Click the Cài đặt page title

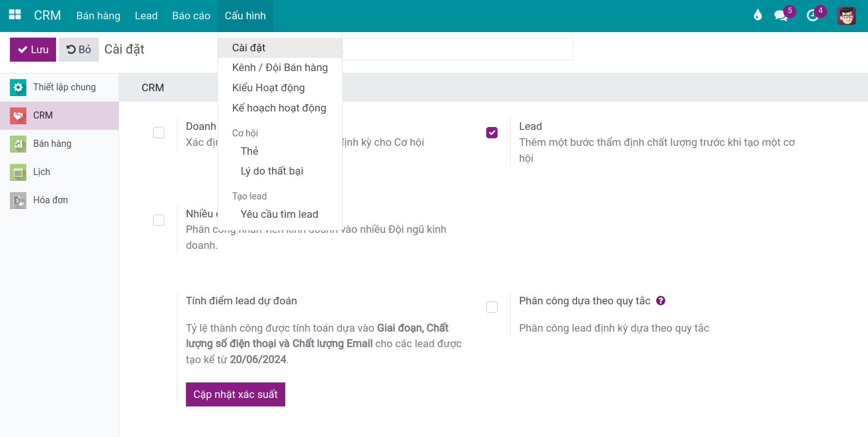124,49
